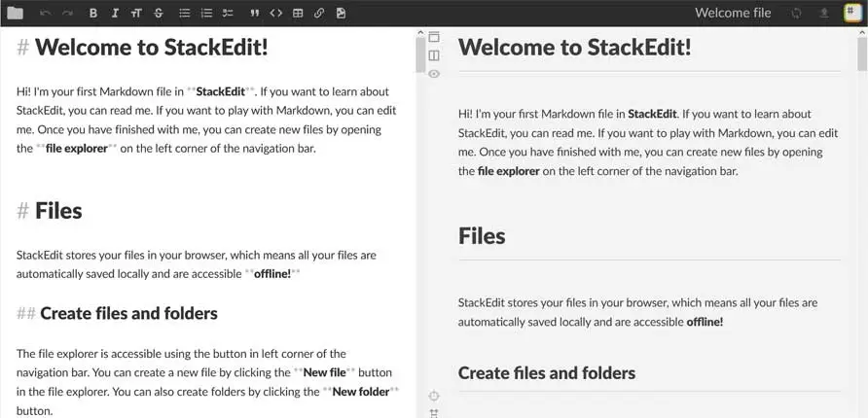Insert a check list

click(228, 13)
